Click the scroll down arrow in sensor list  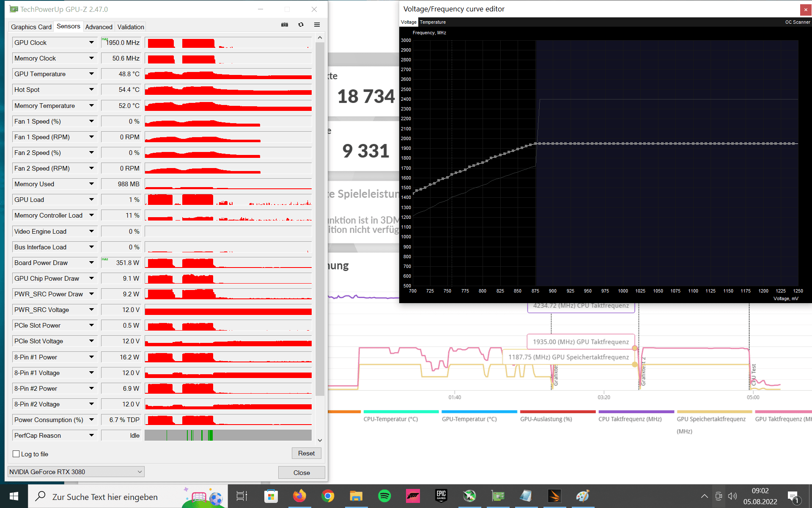320,440
